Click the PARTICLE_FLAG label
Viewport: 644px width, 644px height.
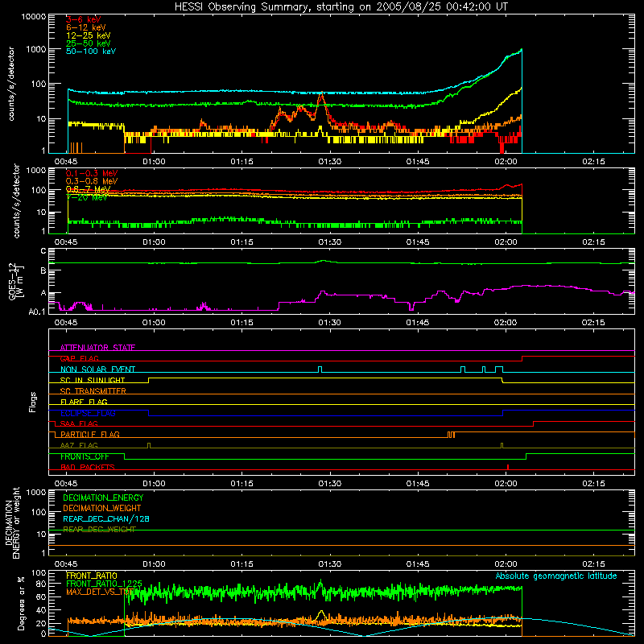tap(90, 434)
